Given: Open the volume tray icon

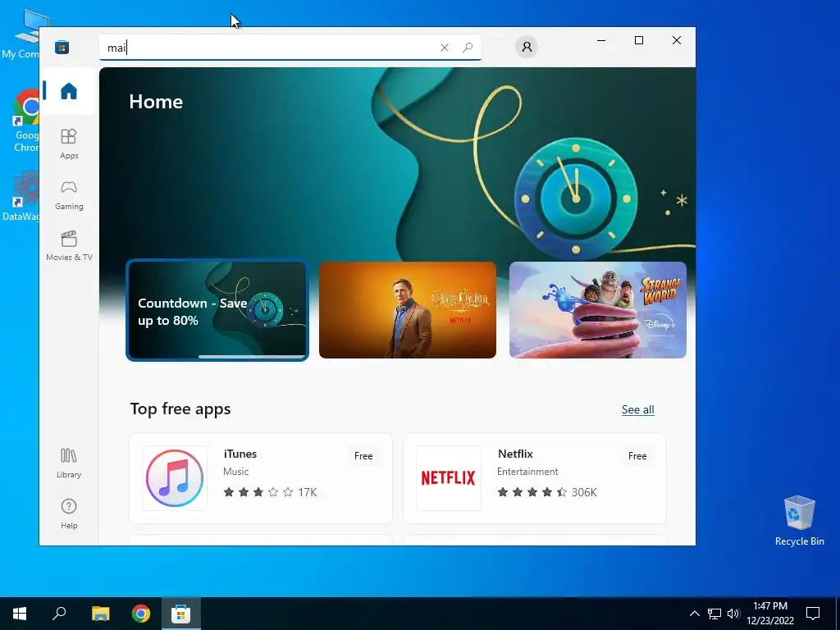Looking at the screenshot, I should pos(733,614).
